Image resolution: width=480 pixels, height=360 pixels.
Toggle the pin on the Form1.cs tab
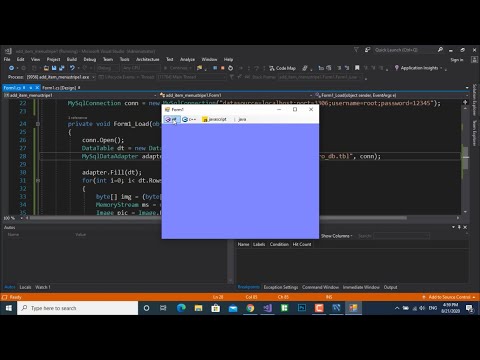pos(30,88)
